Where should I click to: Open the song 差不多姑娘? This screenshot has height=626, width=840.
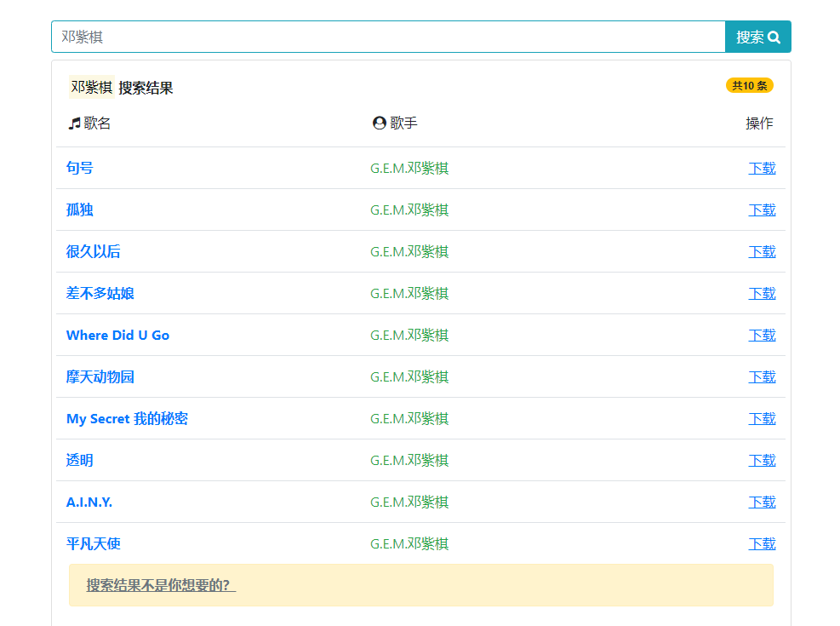pos(100,293)
